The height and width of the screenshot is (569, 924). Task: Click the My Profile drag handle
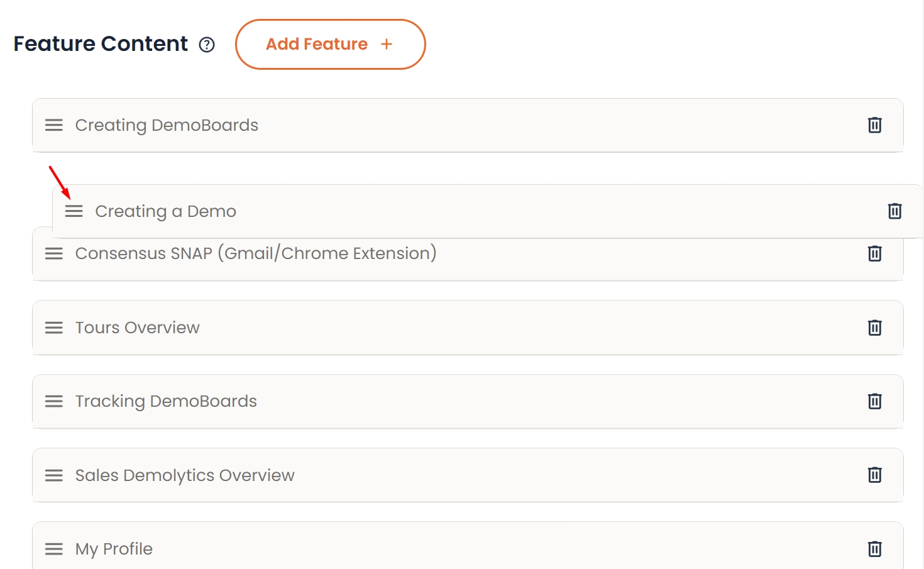54,549
